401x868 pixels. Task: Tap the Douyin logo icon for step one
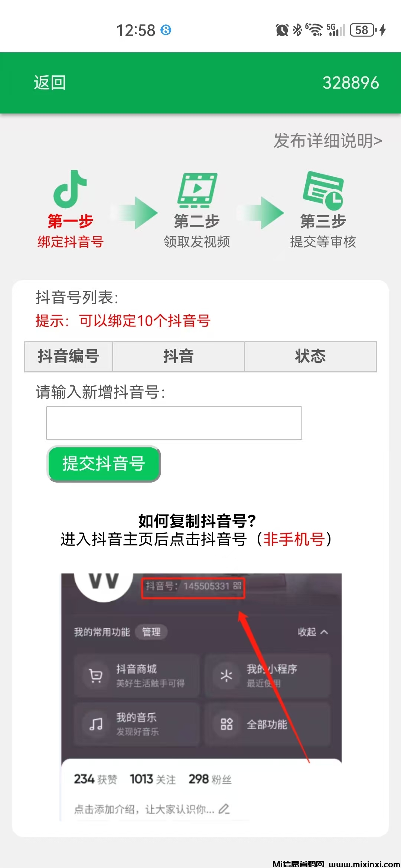pos(70,189)
